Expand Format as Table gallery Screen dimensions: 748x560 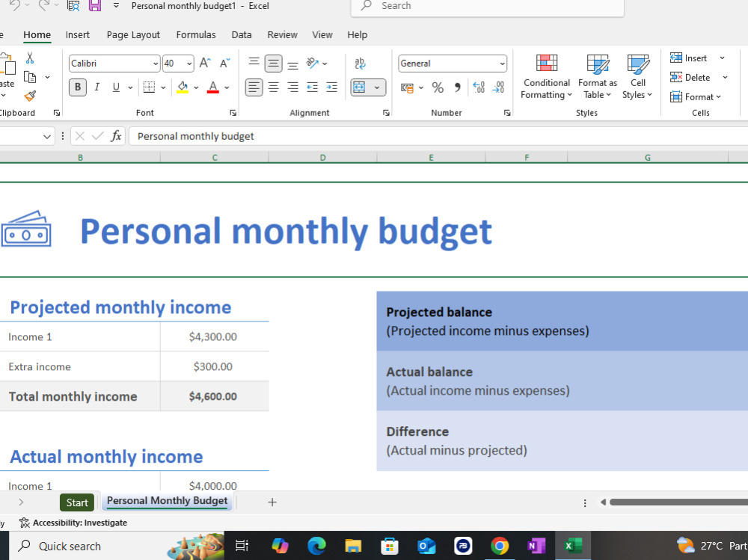597,77
